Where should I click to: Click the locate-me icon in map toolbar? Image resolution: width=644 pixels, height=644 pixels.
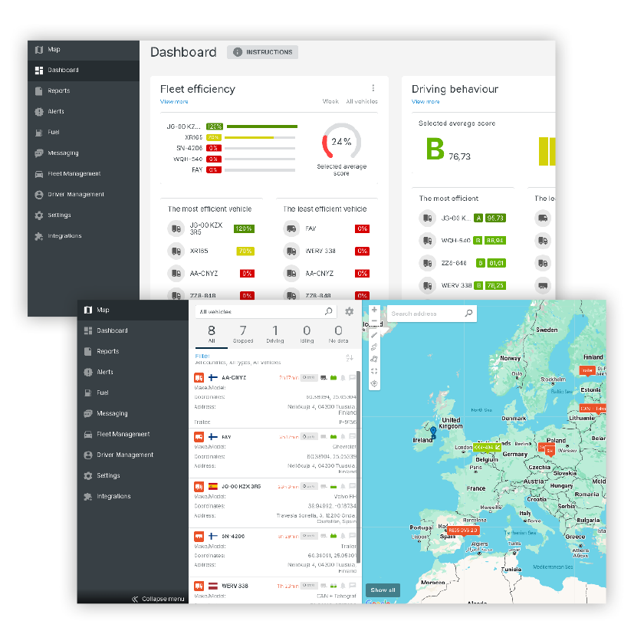click(x=374, y=383)
